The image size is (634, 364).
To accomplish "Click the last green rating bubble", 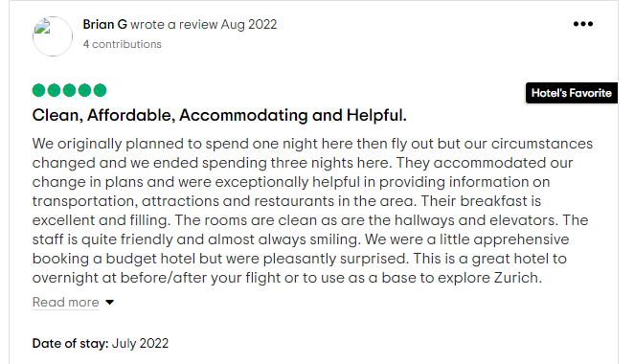I will (100, 90).
